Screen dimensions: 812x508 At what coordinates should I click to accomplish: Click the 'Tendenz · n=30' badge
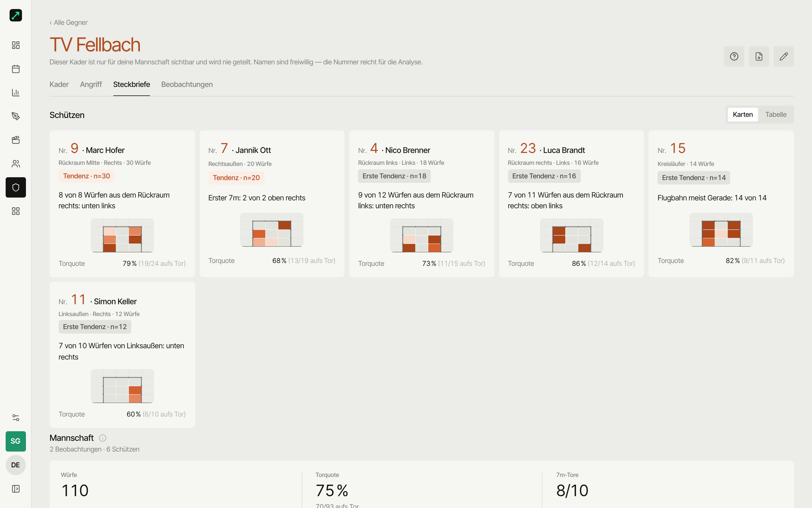(86, 176)
